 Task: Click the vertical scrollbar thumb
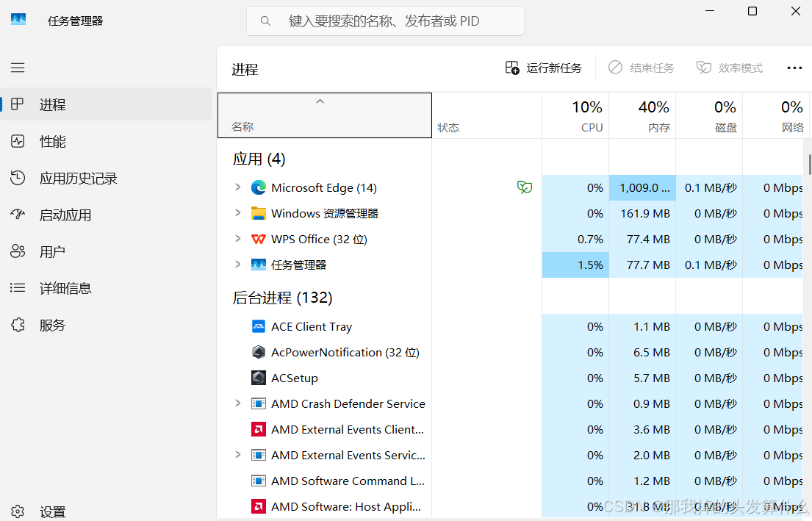tap(809, 164)
